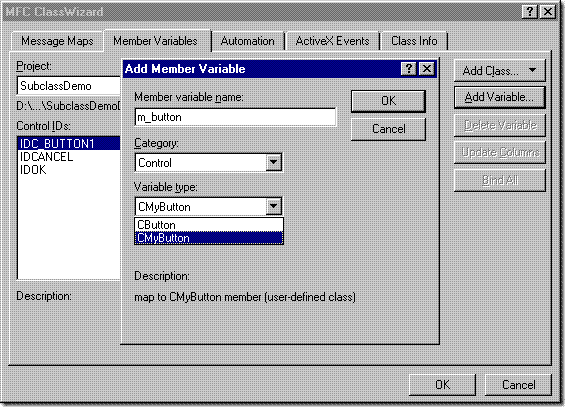Click the ClassWizard bottom Cancel button
The width and height of the screenshot is (565, 407).
[518, 385]
